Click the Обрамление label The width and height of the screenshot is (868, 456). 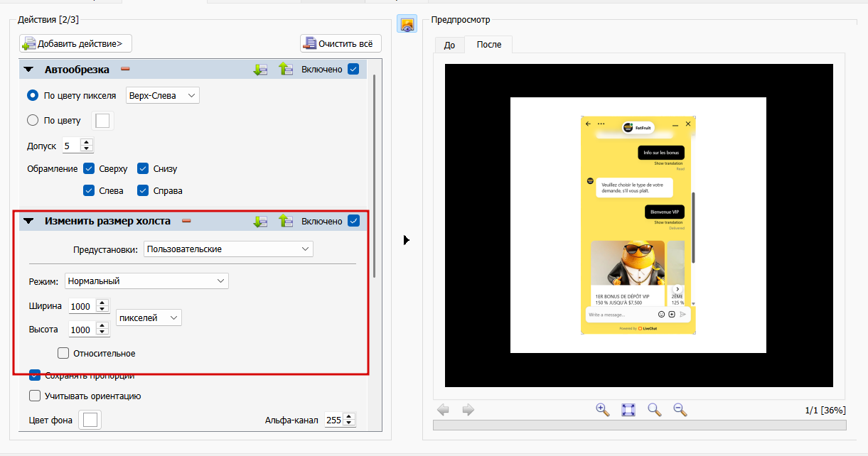pyautogui.click(x=52, y=169)
